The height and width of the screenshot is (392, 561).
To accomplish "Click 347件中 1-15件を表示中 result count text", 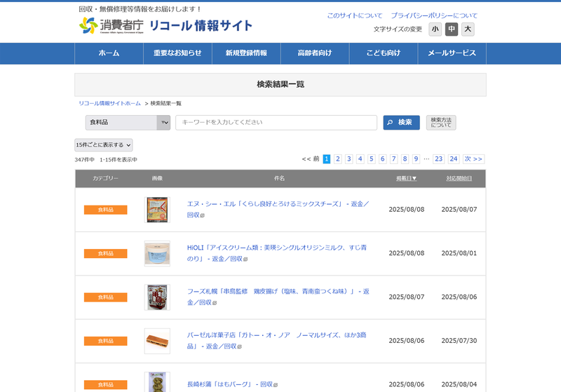I will point(106,160).
